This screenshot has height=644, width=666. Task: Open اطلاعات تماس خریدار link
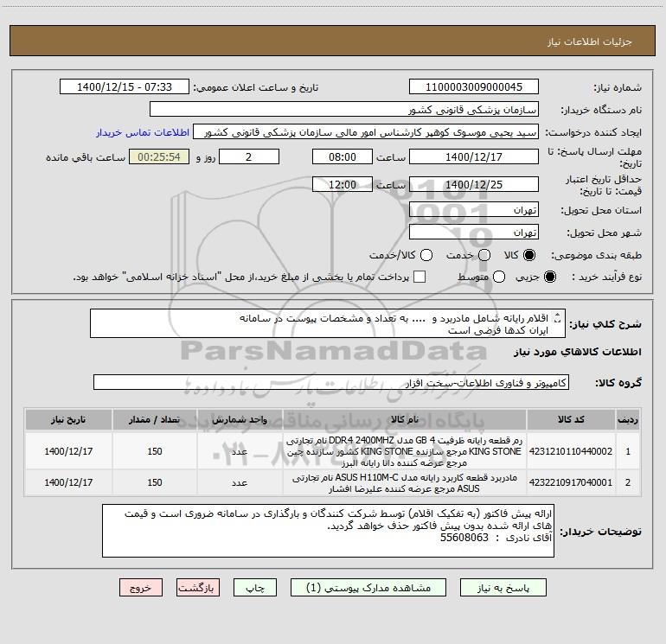click(143, 132)
